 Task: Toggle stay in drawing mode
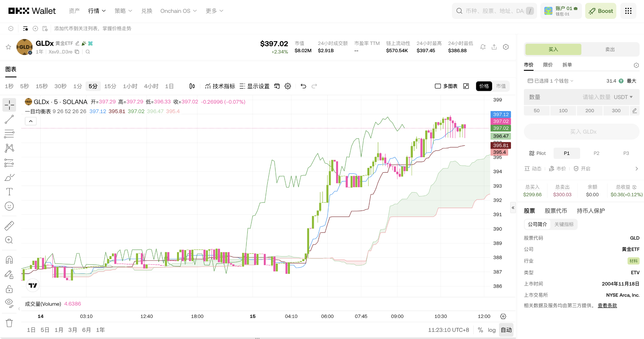coord(9,275)
